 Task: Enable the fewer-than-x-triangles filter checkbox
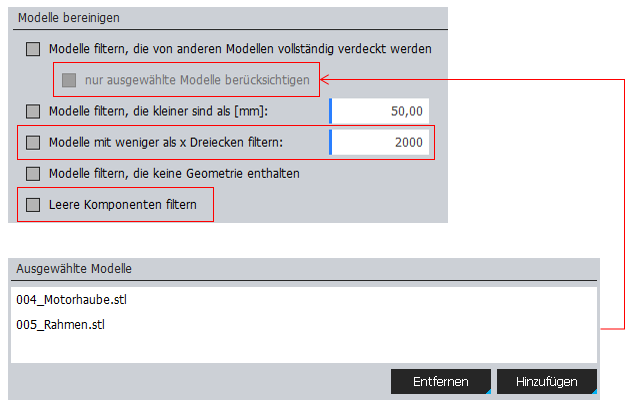(33, 142)
